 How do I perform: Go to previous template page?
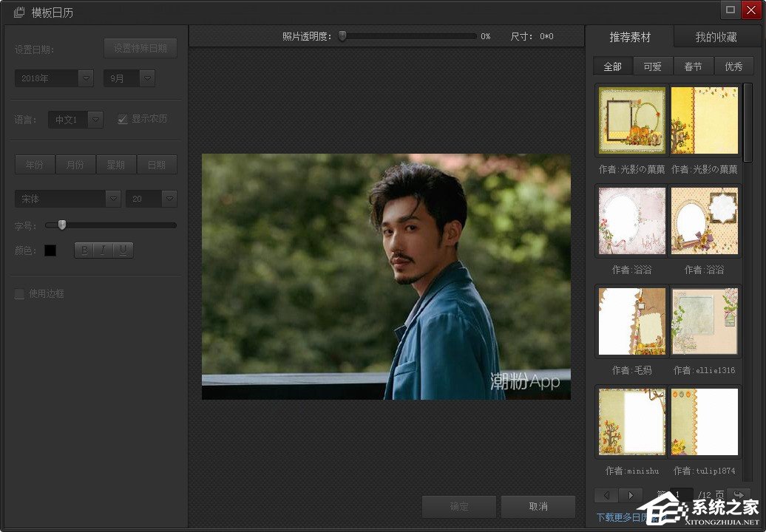click(606, 495)
